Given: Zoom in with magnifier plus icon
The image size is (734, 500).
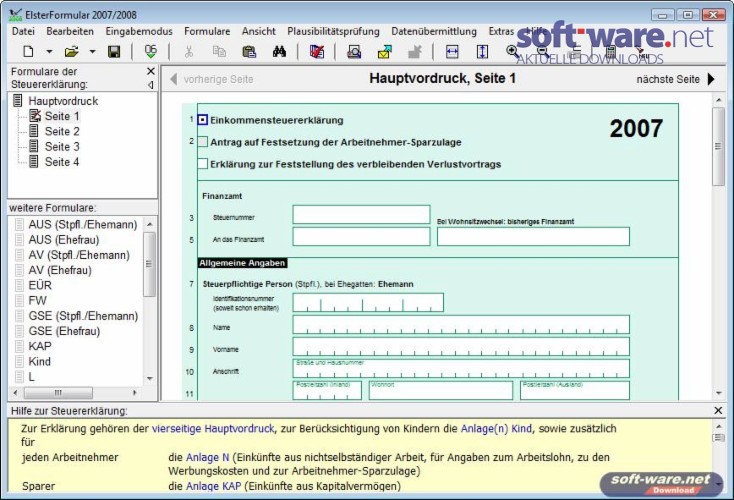Looking at the screenshot, I should coord(512,51).
